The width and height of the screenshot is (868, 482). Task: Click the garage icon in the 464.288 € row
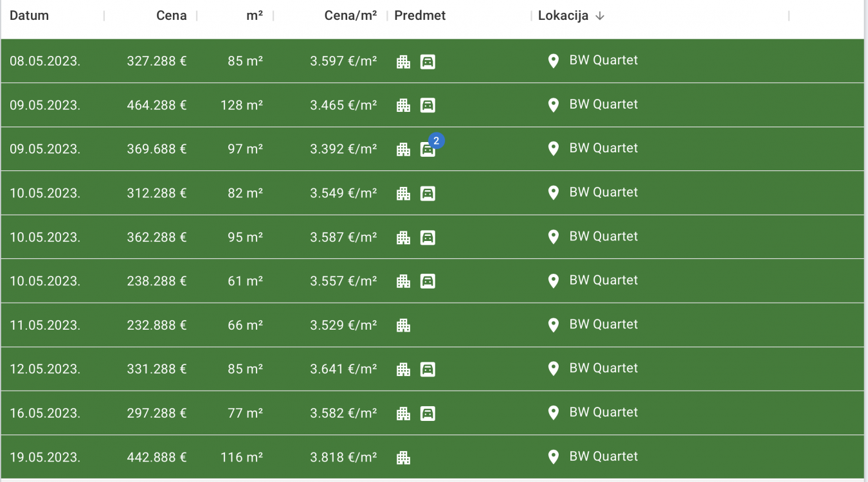428,105
